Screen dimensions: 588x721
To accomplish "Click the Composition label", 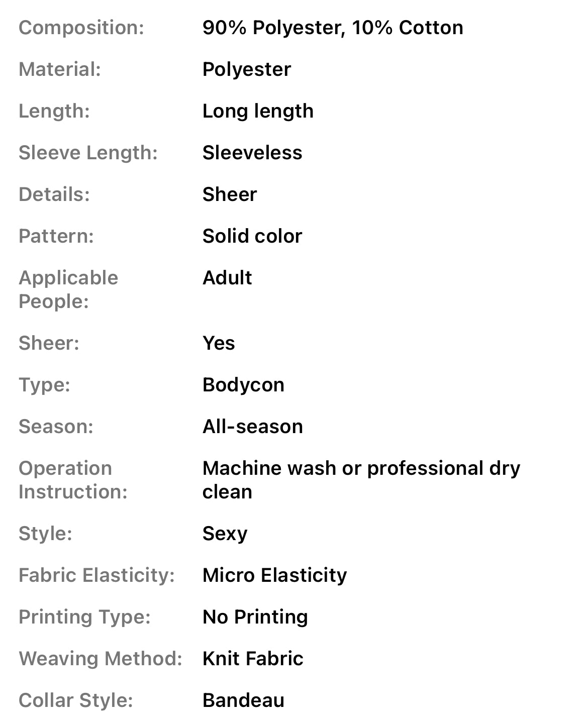I will (81, 28).
